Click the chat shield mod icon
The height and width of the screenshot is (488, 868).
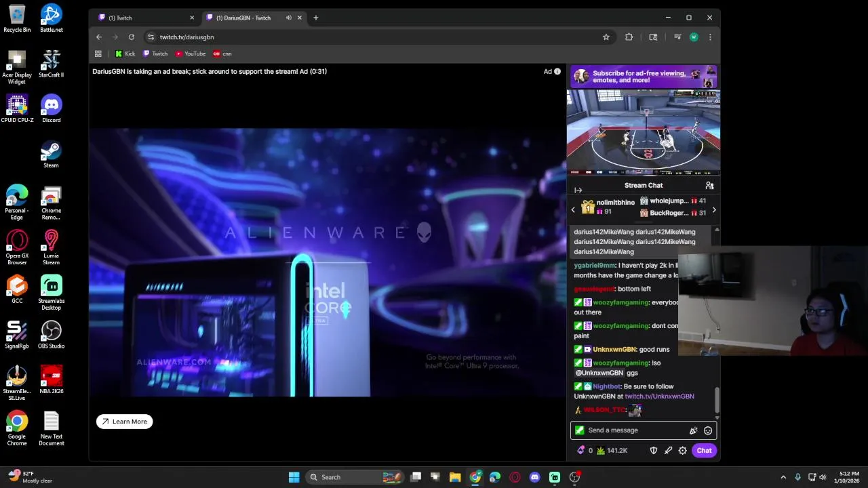coord(654,451)
